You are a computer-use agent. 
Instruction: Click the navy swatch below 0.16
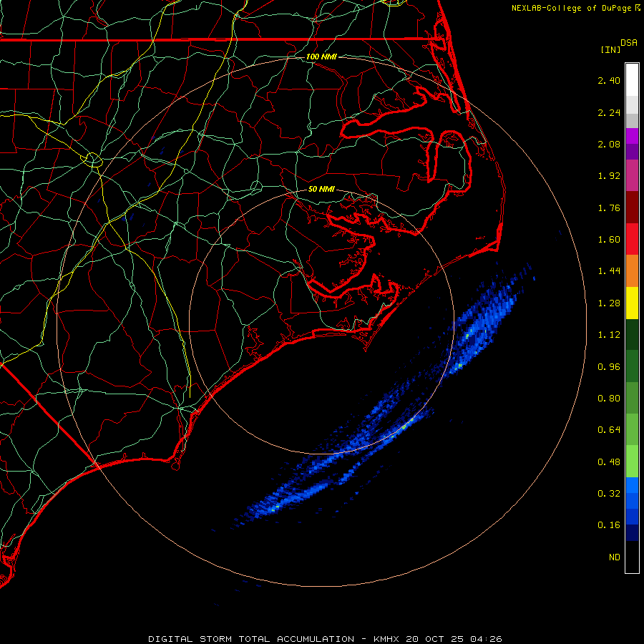632,532
